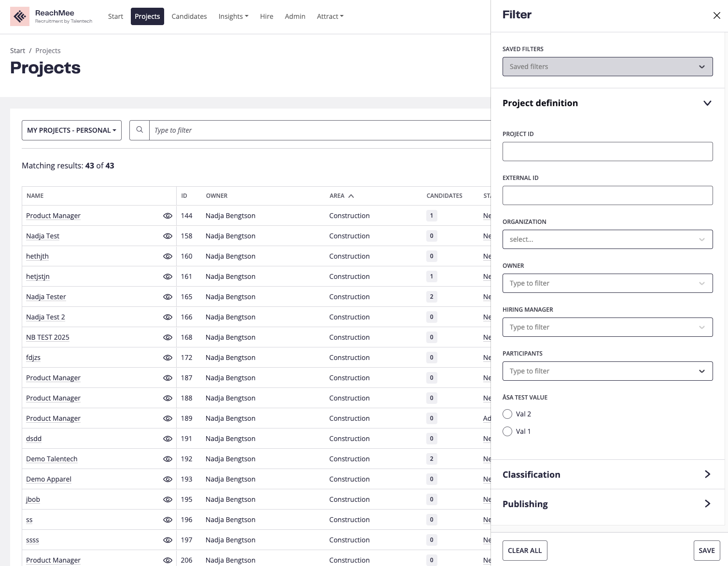Image resolution: width=728 pixels, height=566 pixels.
Task: Click the Project ID input field
Action: tap(607, 152)
